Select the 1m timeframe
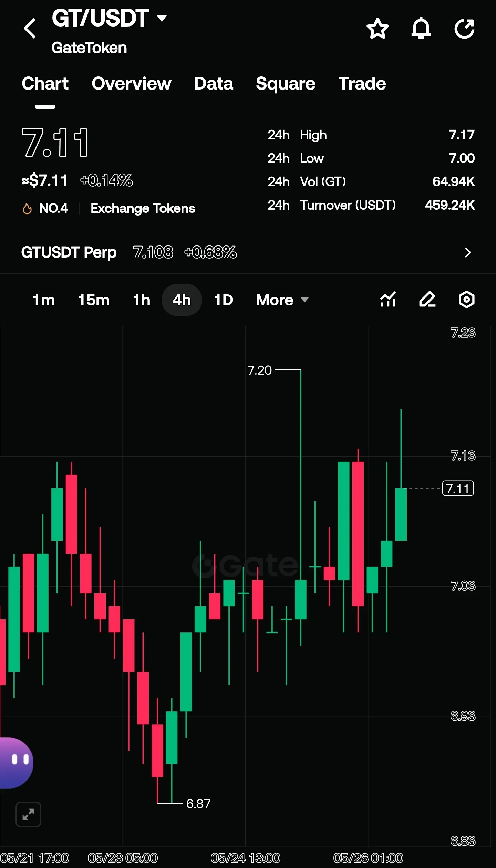Image resolution: width=496 pixels, height=868 pixels. [44, 300]
